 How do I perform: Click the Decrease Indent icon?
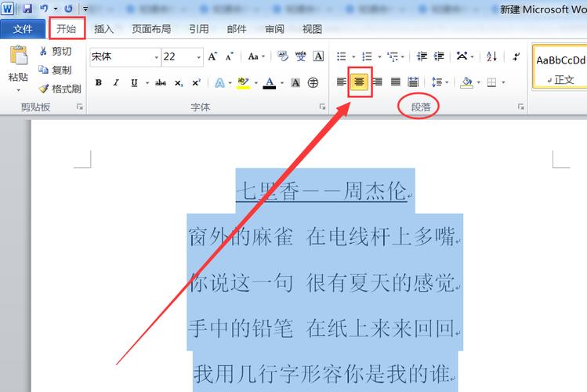tap(422, 56)
